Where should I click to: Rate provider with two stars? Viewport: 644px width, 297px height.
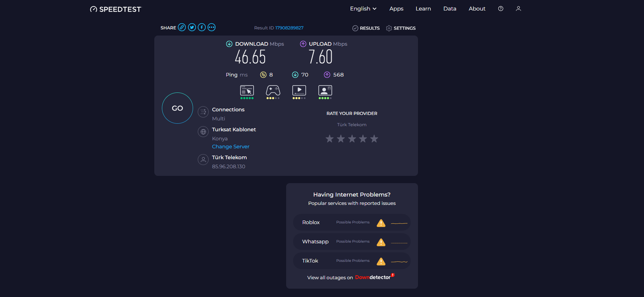pos(341,139)
